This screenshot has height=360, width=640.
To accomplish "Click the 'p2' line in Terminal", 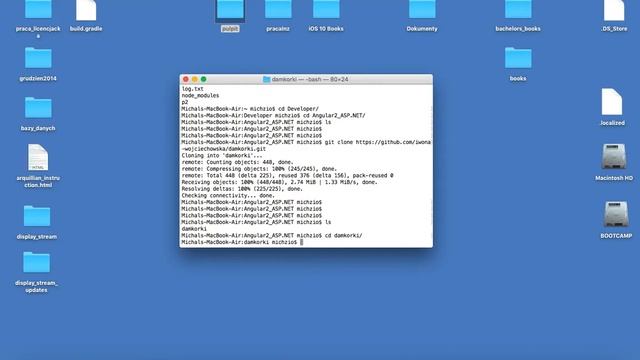I will [x=185, y=102].
